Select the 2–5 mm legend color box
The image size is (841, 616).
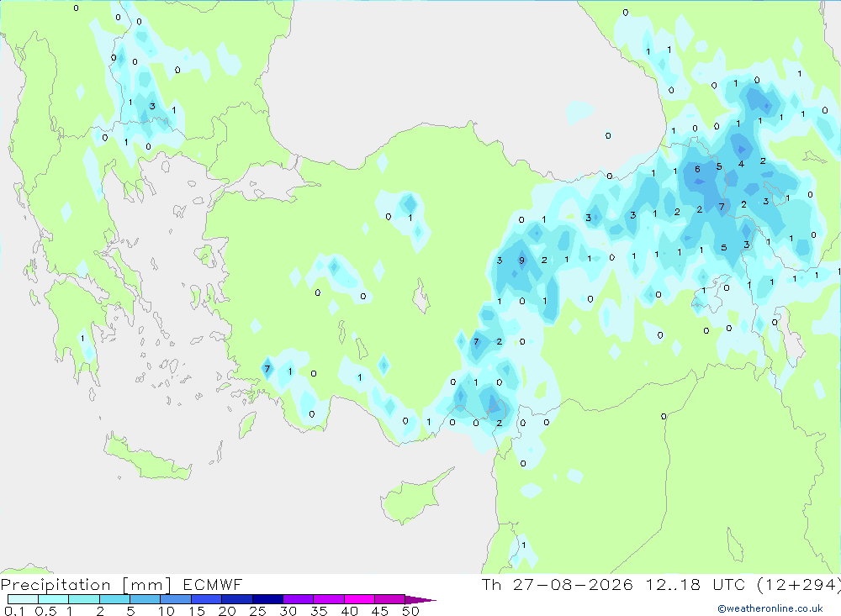[114, 599]
